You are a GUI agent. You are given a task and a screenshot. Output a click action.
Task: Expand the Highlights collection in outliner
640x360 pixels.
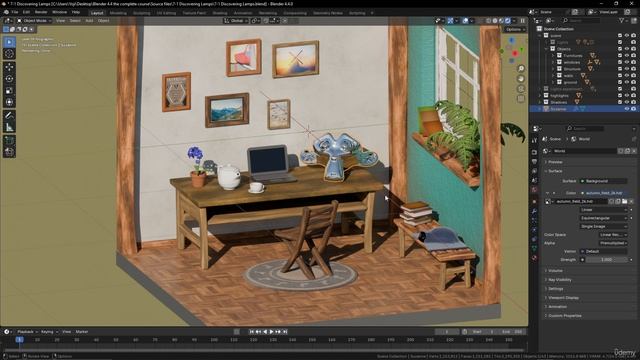point(540,96)
